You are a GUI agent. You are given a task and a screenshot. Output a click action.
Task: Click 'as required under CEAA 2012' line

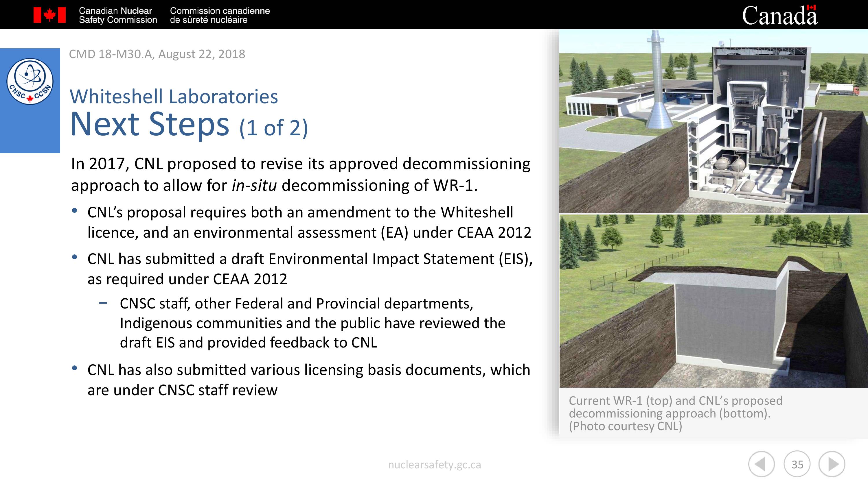(x=187, y=279)
